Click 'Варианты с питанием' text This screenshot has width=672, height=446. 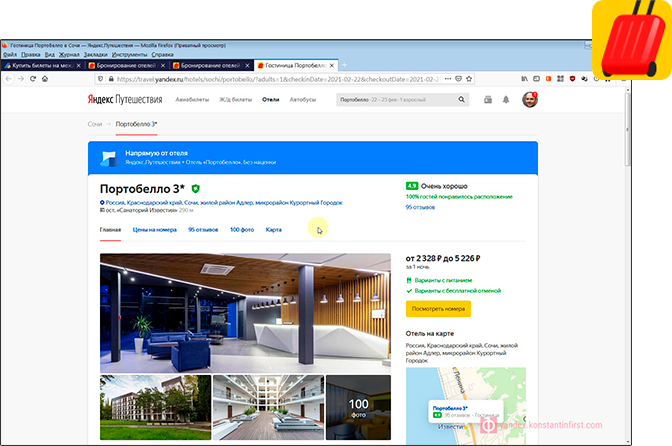tap(443, 280)
